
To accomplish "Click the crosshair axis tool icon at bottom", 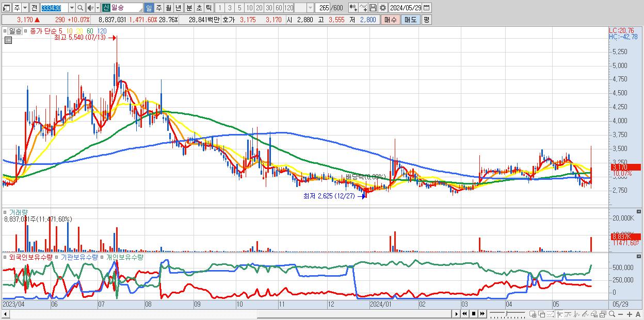I will [559, 314].
